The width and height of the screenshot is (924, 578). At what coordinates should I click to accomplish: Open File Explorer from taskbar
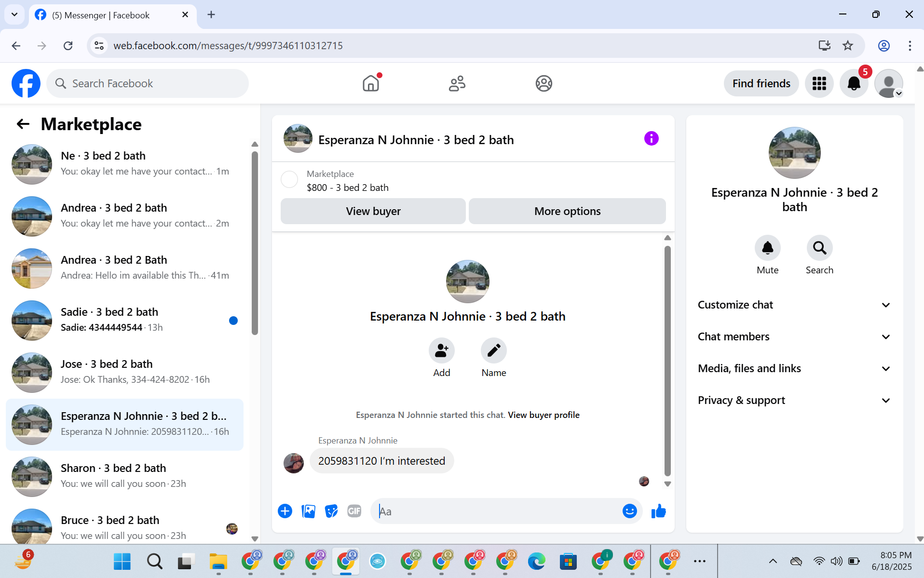[218, 561]
